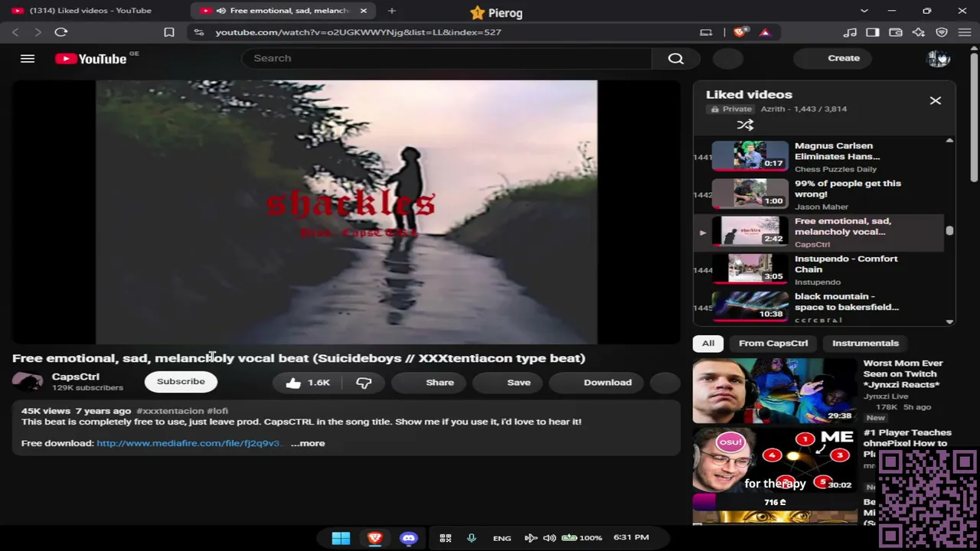Open Brave Rewards triangle icon

pos(764,32)
